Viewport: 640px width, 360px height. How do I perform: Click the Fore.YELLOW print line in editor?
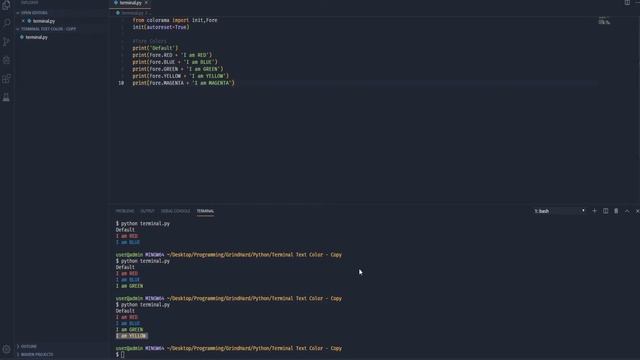[181, 76]
